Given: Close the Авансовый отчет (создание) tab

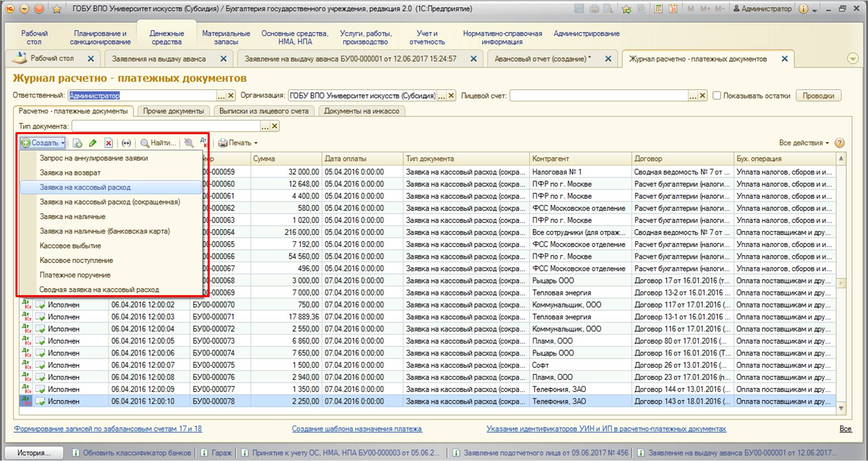Looking at the screenshot, I should coord(608,59).
